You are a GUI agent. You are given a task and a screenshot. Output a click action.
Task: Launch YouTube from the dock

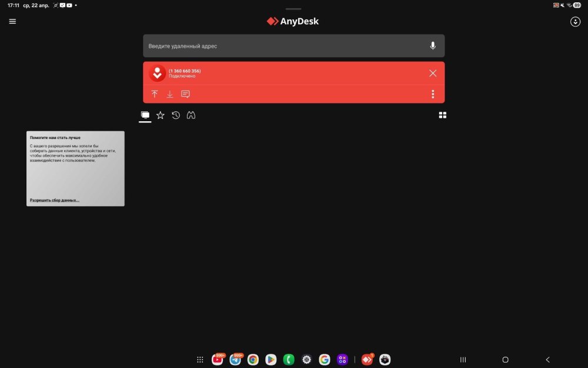click(218, 360)
